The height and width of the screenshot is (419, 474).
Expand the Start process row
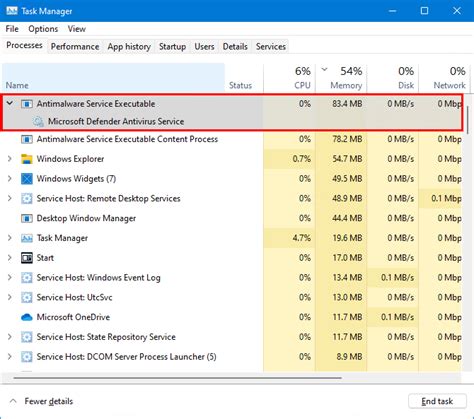pos(10,258)
